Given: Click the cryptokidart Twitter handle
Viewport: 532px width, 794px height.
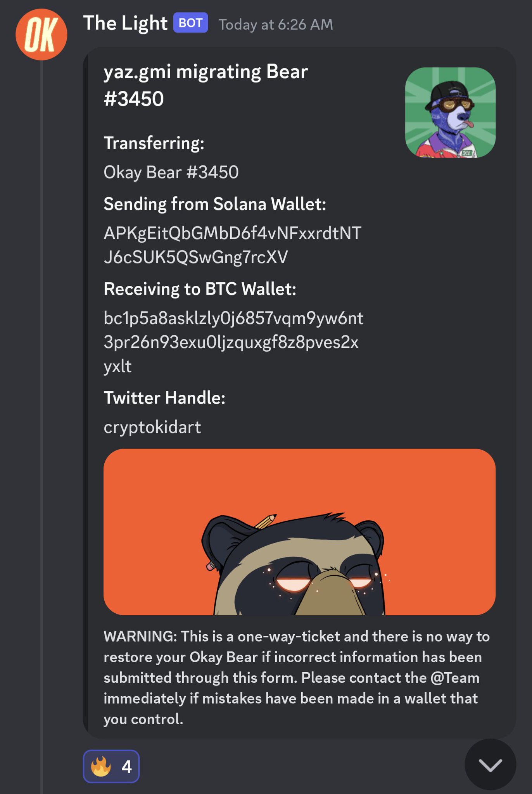Looking at the screenshot, I should pyautogui.click(x=152, y=427).
